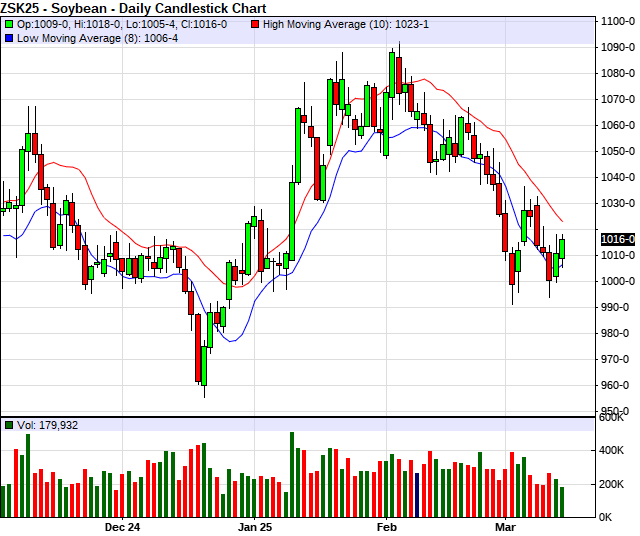This screenshot has width=640, height=536.
Task: Click the Feb date axis label
Action: (x=386, y=526)
